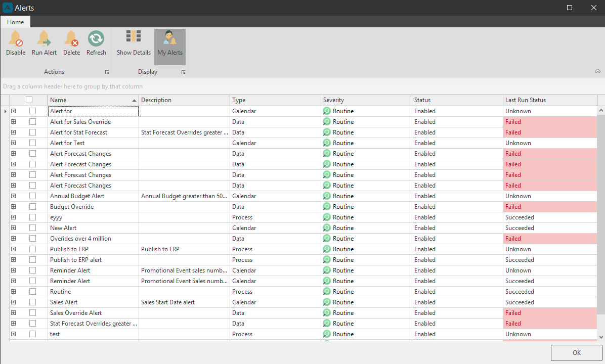The image size is (605, 364).
Task: Click severity icon for Publish to ERP alert
Action: [x=327, y=260]
